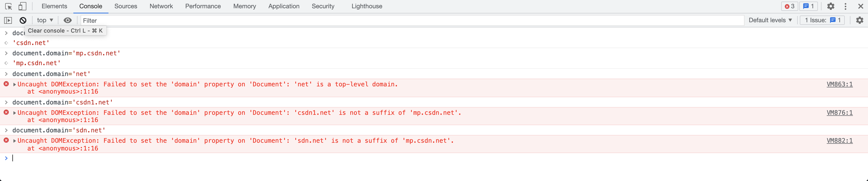Image resolution: width=868 pixels, height=181 pixels.
Task: Open the three-dot customize DevTools menu
Action: pyautogui.click(x=846, y=6)
